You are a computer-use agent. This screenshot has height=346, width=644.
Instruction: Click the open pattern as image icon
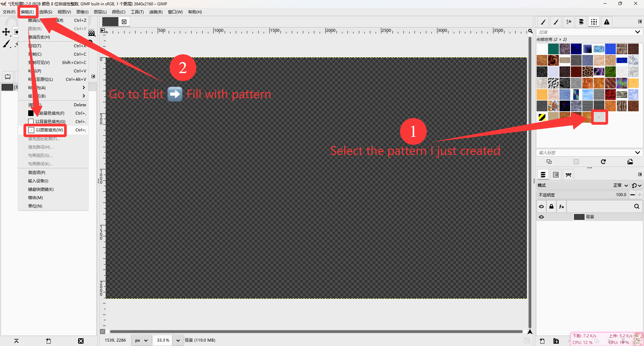point(630,162)
